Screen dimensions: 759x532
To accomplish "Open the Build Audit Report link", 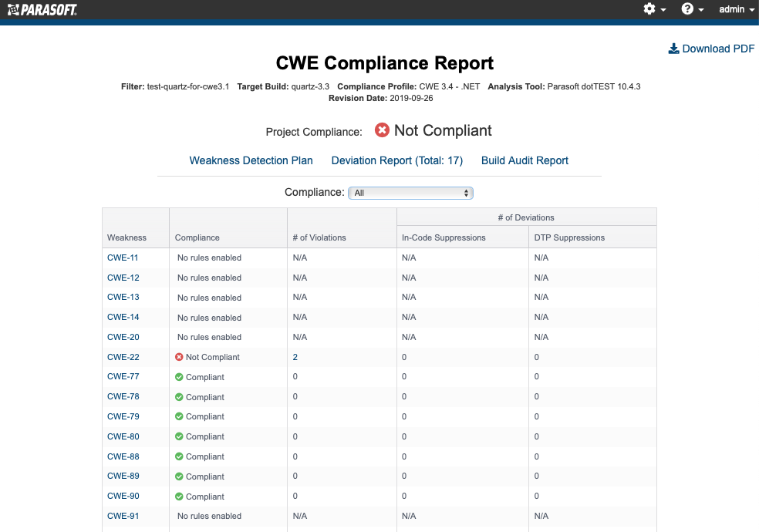I will click(x=525, y=160).
